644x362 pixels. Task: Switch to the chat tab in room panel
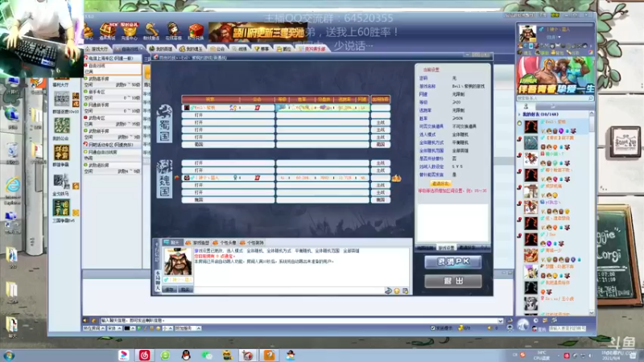(x=171, y=243)
